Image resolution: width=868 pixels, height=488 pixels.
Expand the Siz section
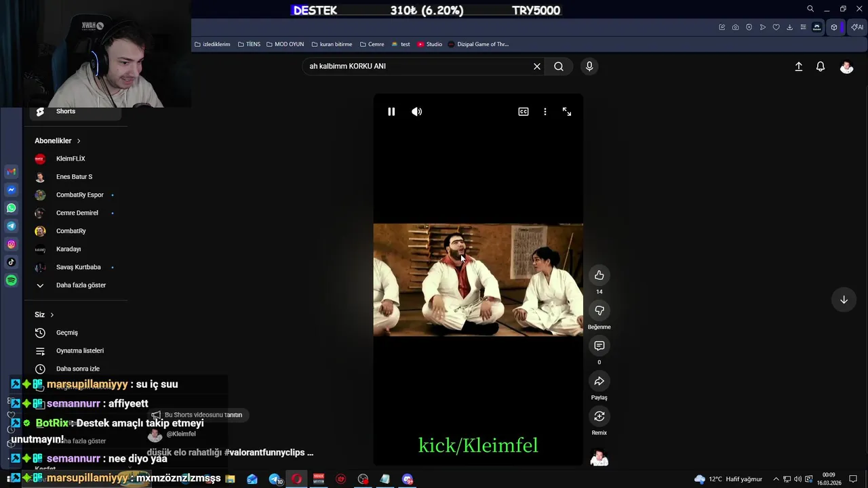[44, 314]
